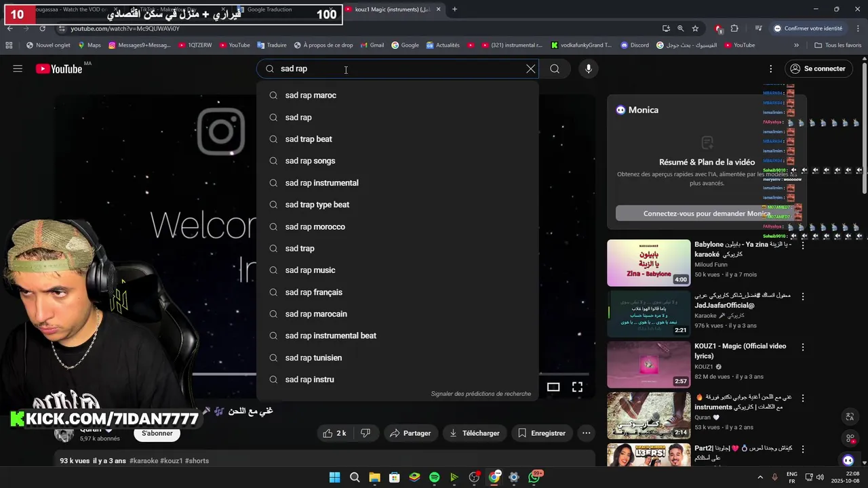Toggle theater mode in video player
This screenshot has height=488, width=868.
(x=553, y=387)
